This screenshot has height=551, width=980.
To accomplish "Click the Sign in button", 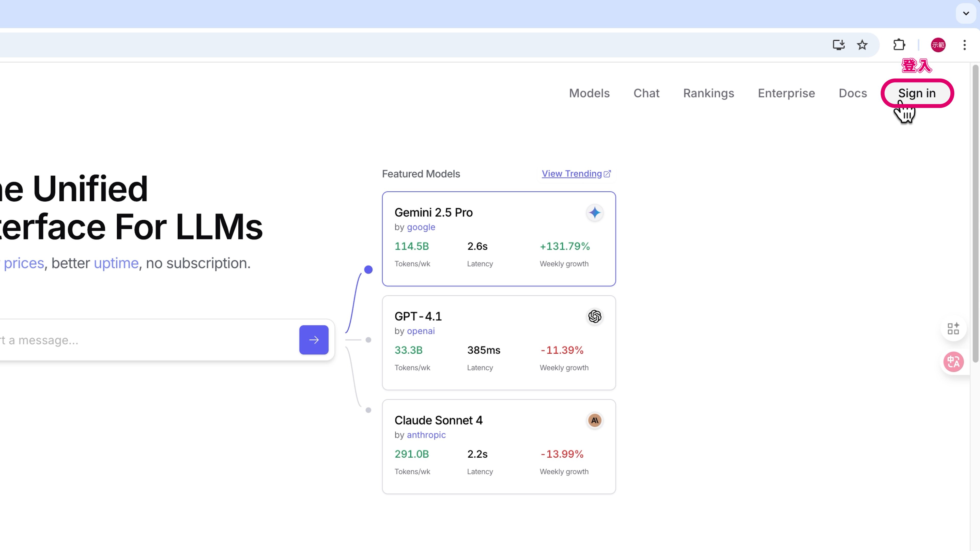I will pos(917,93).
